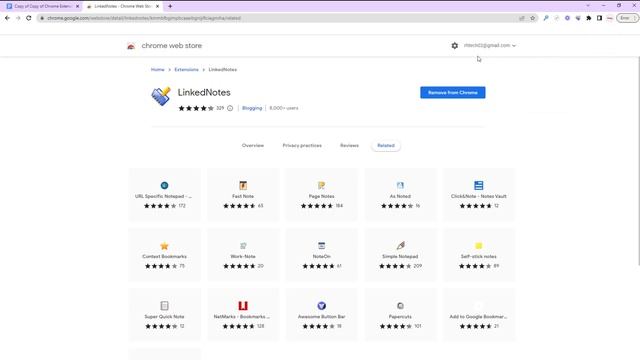Click the blue key extension icon
Screen dimensions: 640x360
(x=546, y=18)
